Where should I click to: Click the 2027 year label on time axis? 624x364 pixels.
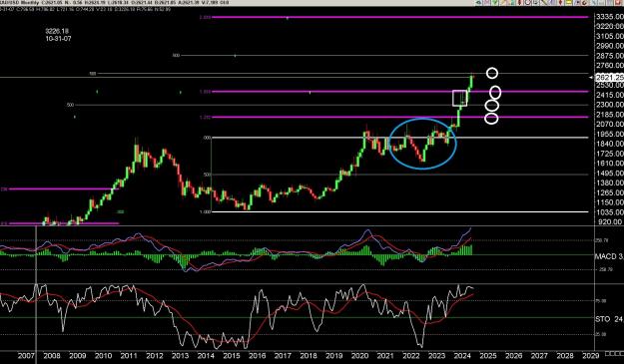[539, 356]
